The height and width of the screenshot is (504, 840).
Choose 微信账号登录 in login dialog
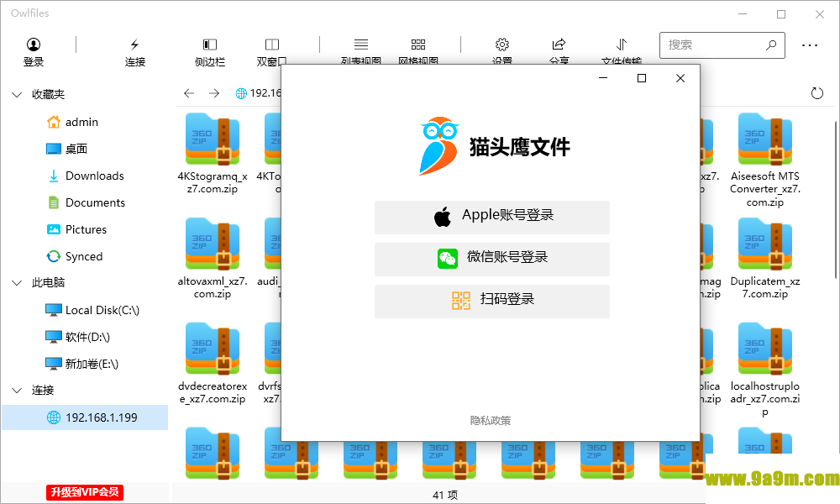point(491,260)
